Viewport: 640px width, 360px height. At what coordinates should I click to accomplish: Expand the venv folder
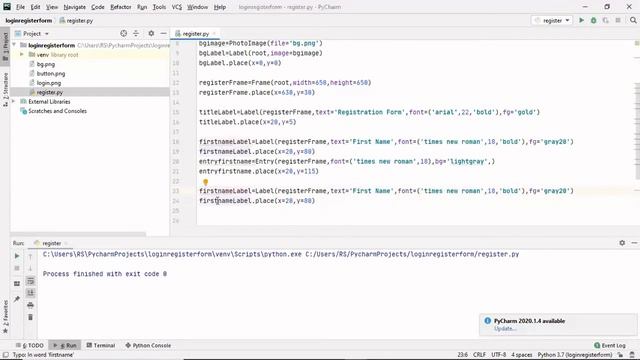[x=22, y=55]
